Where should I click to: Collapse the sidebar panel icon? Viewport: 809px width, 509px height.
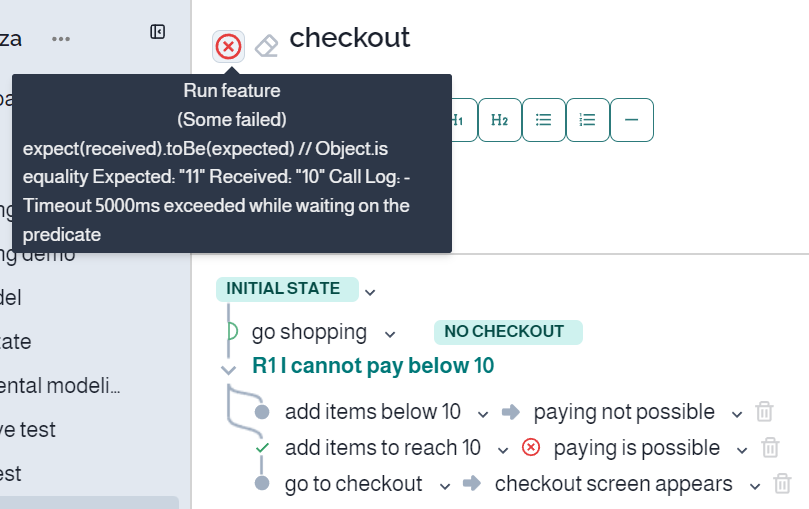point(157,32)
